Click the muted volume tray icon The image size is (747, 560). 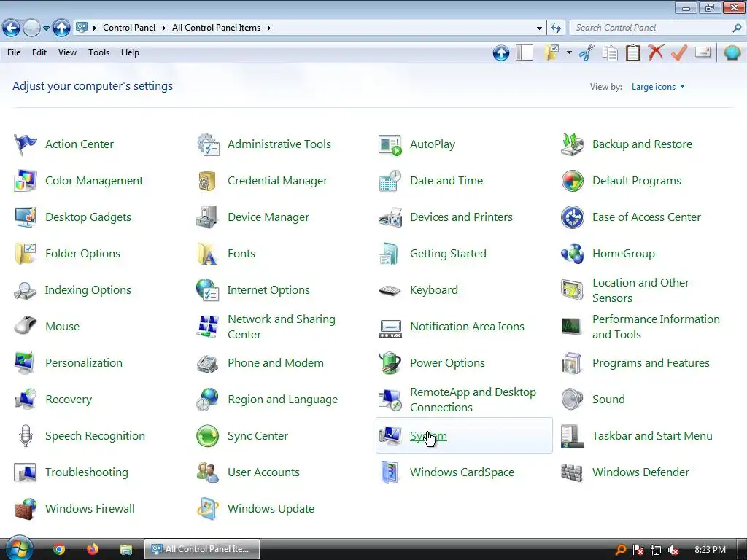[x=673, y=550]
